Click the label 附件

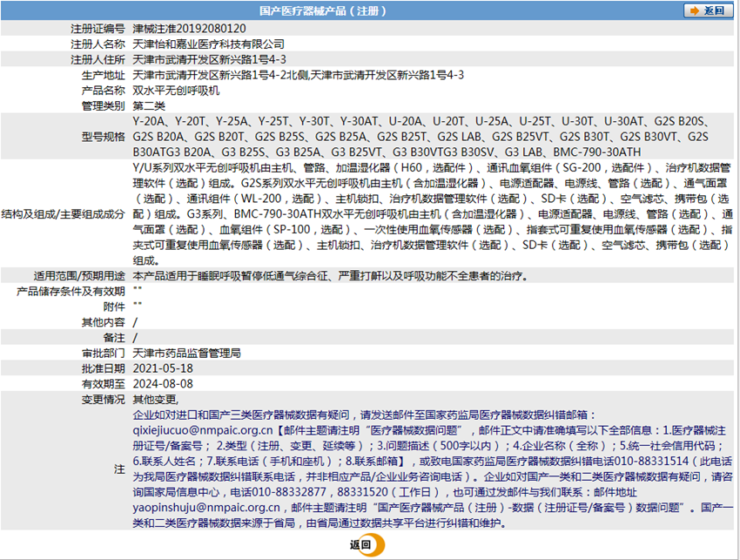(114, 307)
